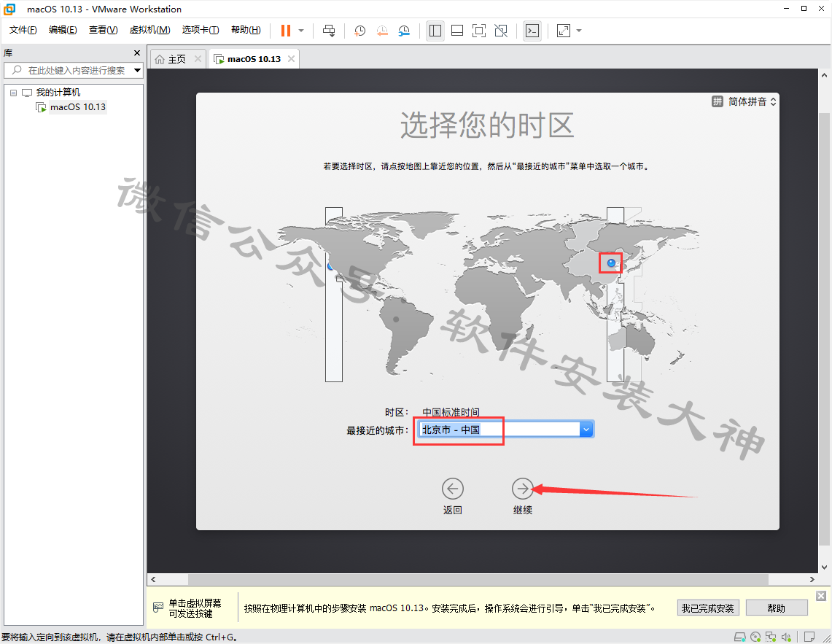Close the 库 library panel

[x=137, y=53]
